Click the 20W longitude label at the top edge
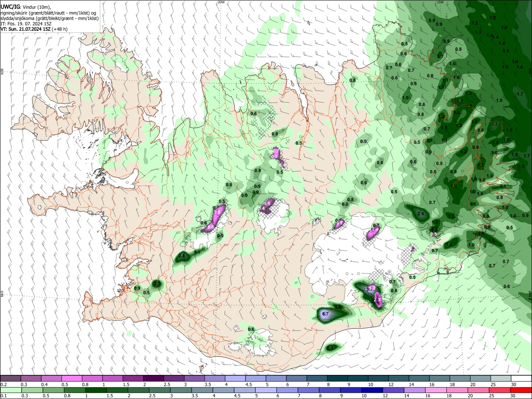 tap(221, 2)
